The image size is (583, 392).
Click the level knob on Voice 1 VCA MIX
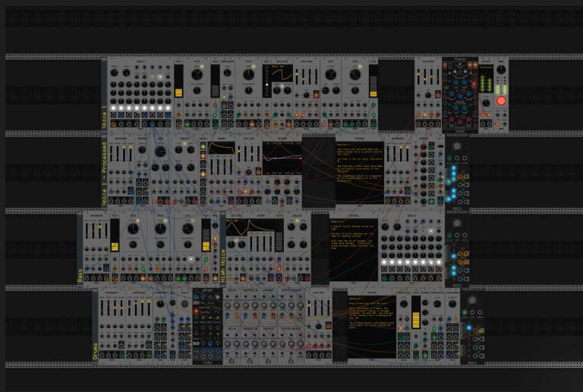click(306, 96)
